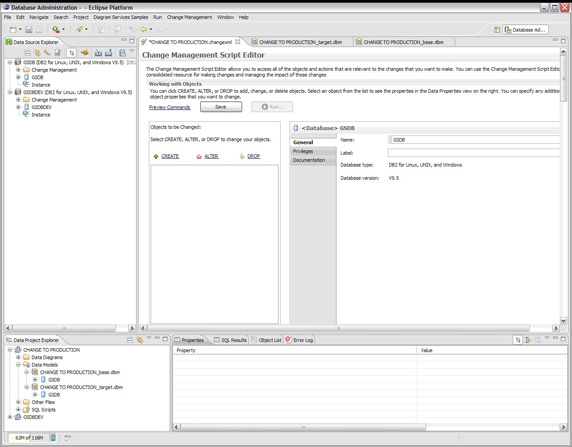Click the CREATE link

tap(170, 156)
